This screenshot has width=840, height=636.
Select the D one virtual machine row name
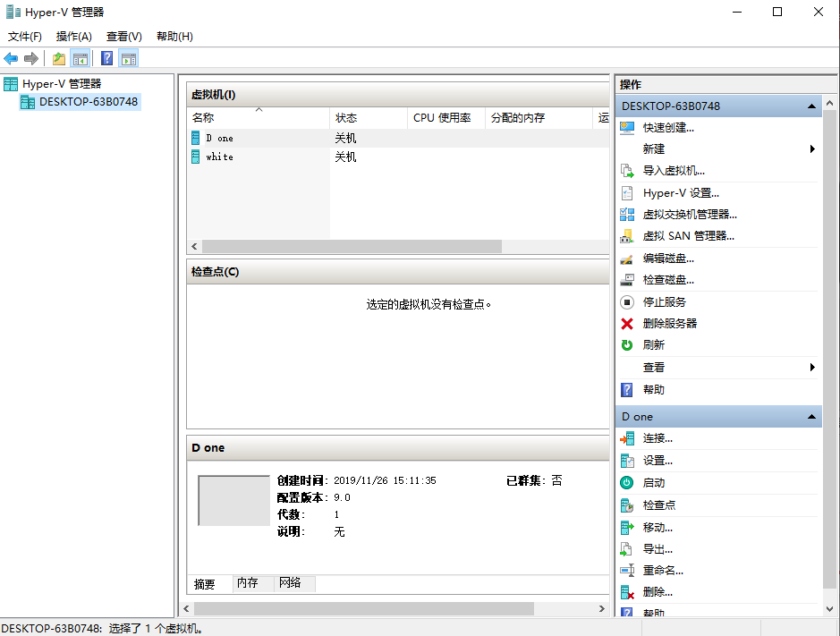pos(220,139)
